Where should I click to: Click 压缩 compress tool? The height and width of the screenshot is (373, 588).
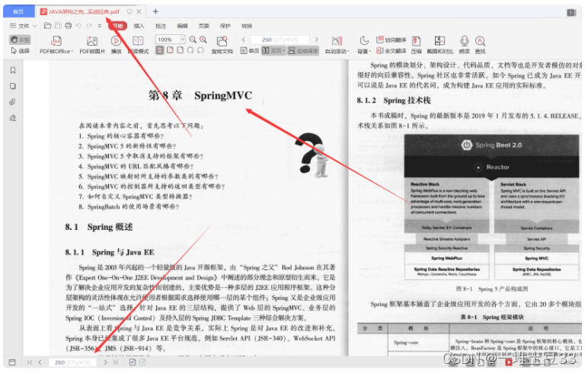coord(417,46)
